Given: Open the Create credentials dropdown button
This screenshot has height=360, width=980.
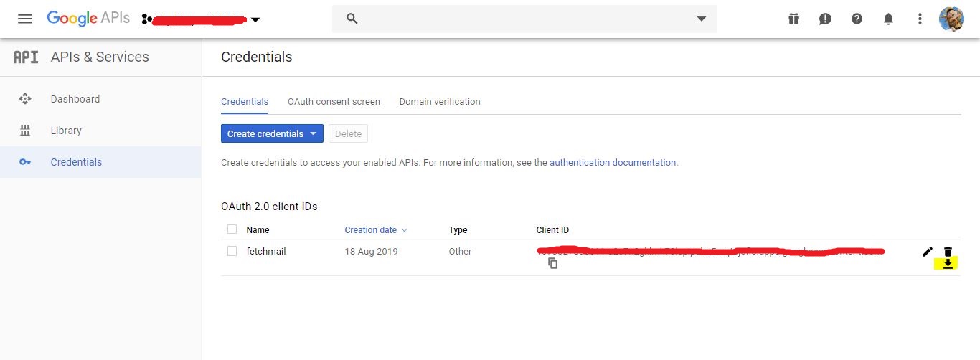Looking at the screenshot, I should coord(272,133).
